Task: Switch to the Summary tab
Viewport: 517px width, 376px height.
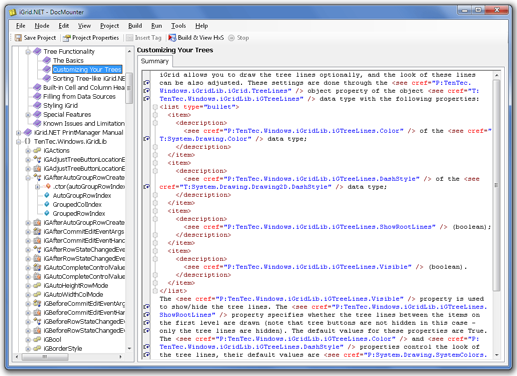Action: [155, 61]
